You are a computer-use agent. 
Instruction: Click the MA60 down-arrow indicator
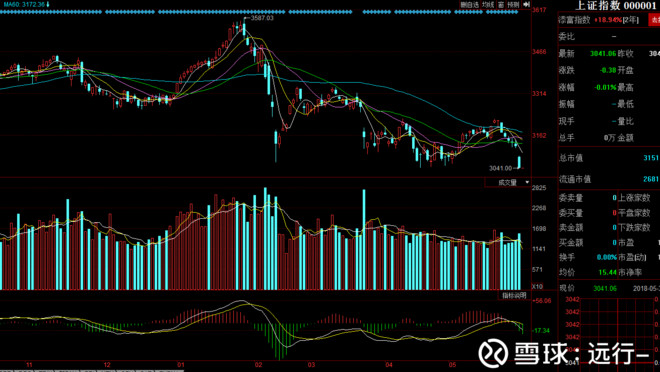click(x=48, y=4)
